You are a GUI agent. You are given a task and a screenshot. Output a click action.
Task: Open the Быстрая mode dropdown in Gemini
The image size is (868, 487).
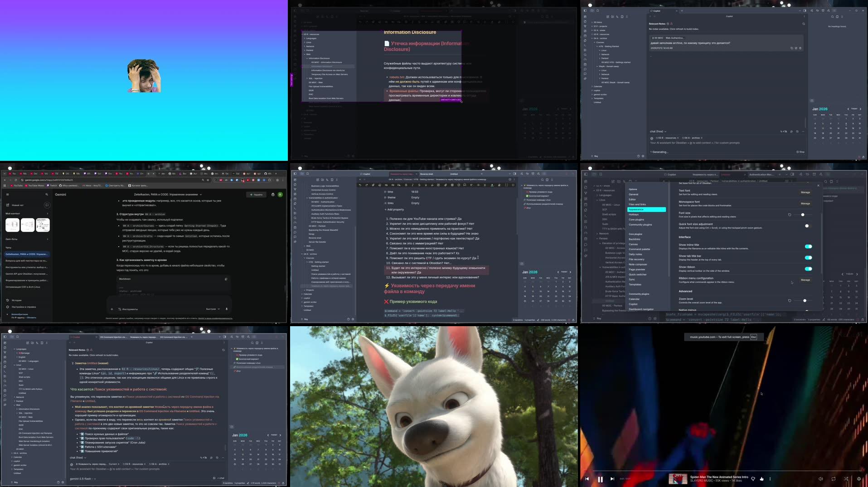click(212, 309)
